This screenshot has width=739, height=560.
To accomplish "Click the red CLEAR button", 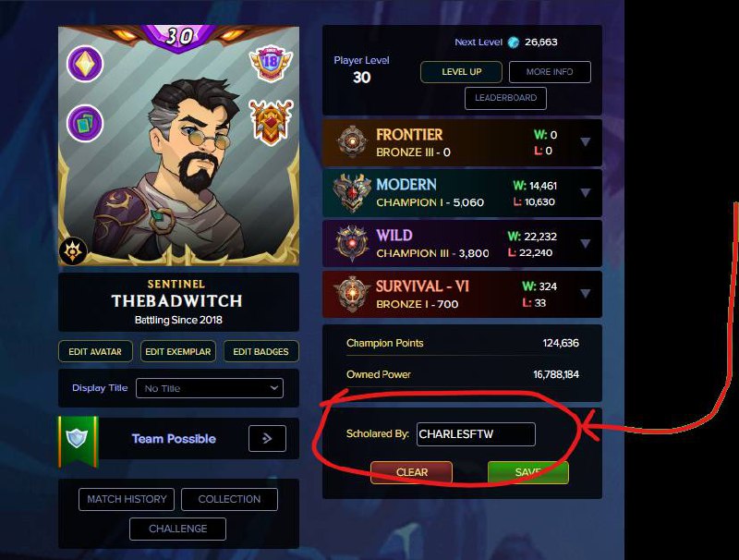I will point(411,472).
